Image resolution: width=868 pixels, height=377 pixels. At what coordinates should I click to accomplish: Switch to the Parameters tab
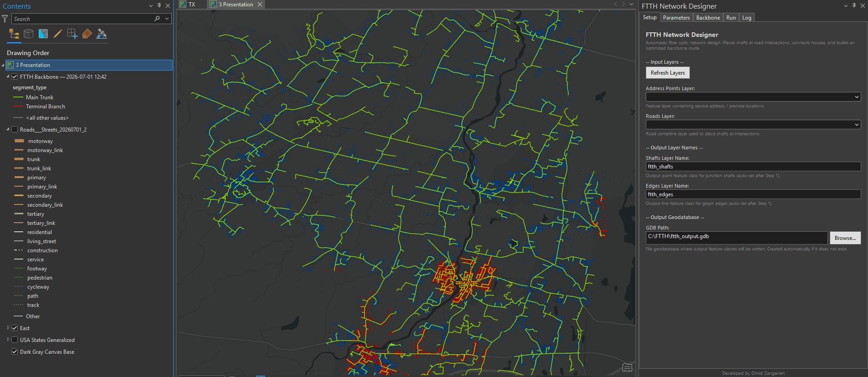click(676, 18)
